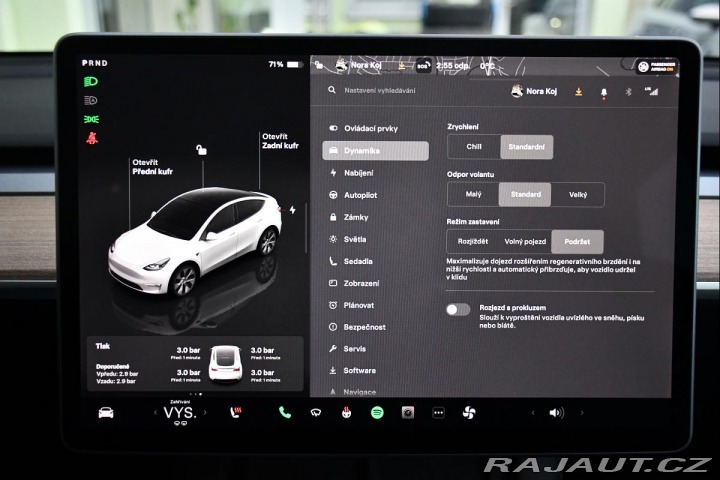Tap the VYS. temperature setting

pos(180,412)
